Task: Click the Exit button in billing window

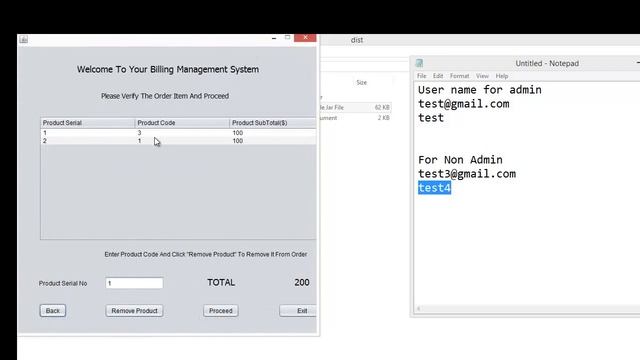Action: click(x=298, y=311)
